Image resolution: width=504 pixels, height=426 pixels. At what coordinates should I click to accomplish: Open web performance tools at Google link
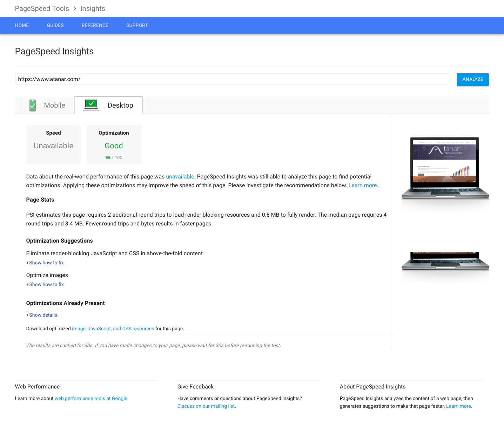(91, 398)
